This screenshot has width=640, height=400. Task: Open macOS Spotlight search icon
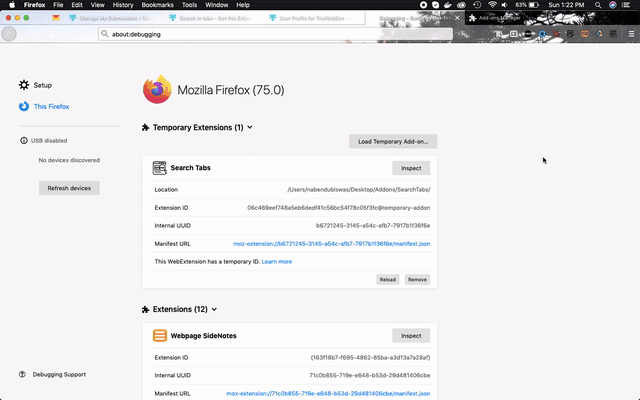tap(598, 5)
